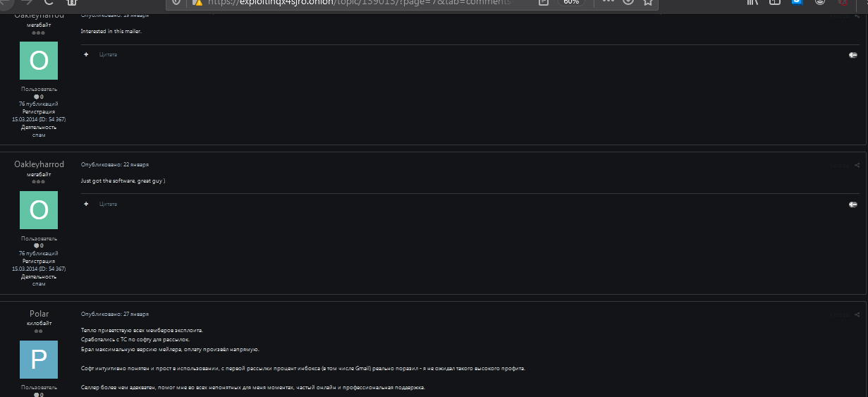Click the share icon on the 22 января post
This screenshot has width=868, height=397.
coord(857,165)
